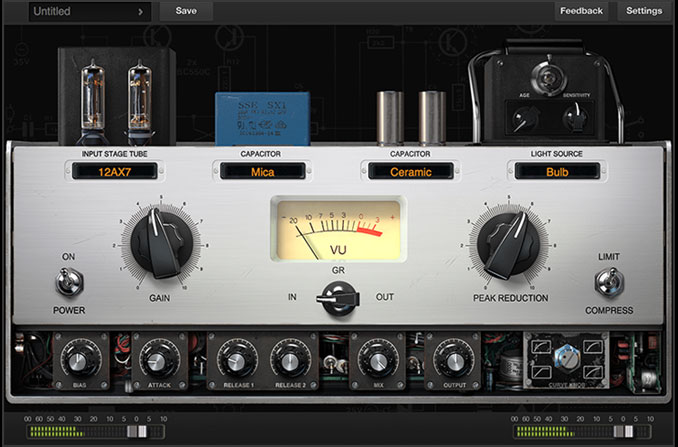Select the top-right curve shape icon

pos(593,346)
